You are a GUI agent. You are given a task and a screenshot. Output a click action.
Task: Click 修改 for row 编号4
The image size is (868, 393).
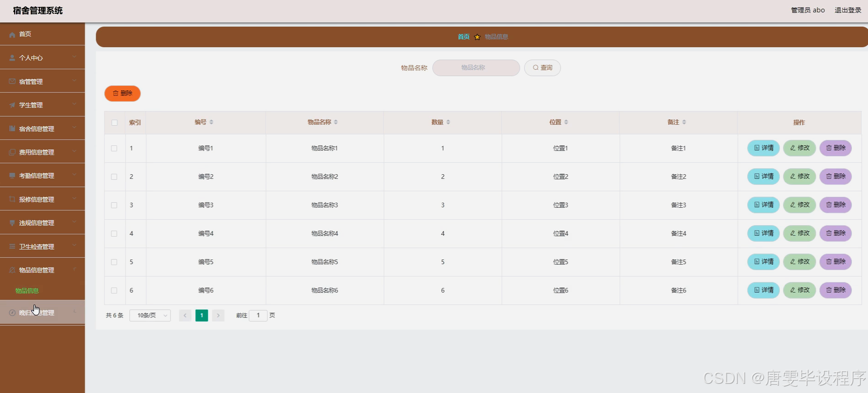pyautogui.click(x=800, y=233)
